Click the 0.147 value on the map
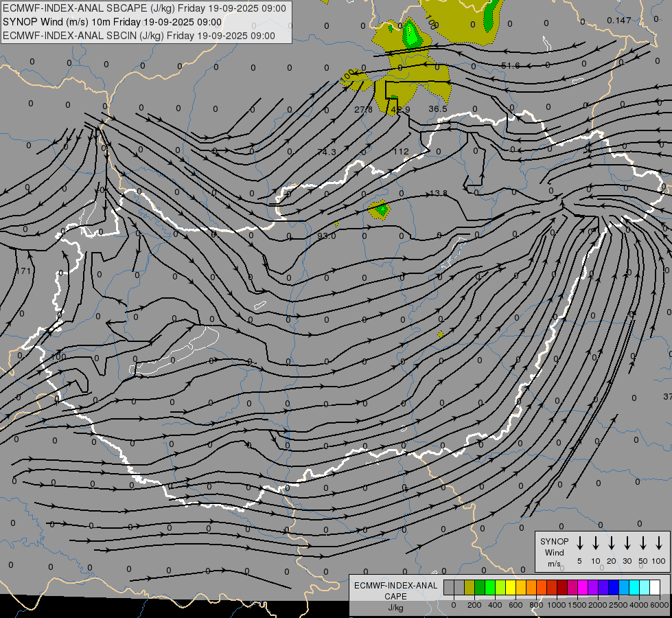Image resolution: width=672 pixels, height=618 pixels. tap(619, 20)
